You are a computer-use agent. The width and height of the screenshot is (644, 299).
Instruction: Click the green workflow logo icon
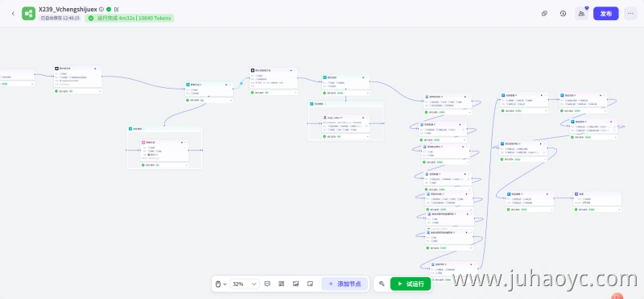coord(29,14)
